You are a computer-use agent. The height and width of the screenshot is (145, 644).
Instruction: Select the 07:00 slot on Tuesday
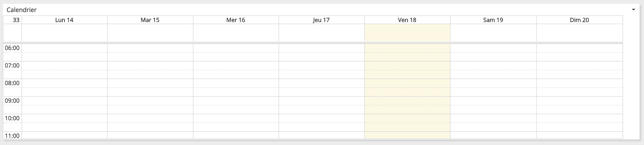[150, 66]
